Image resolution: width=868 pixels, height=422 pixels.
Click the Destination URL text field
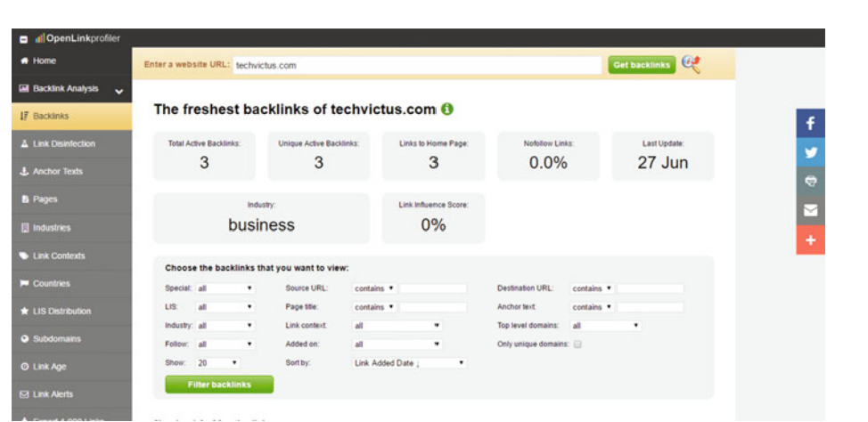point(651,288)
